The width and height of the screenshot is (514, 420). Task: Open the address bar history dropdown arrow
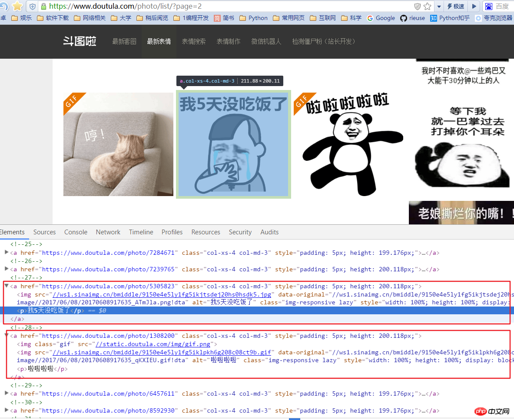[x=439, y=7]
